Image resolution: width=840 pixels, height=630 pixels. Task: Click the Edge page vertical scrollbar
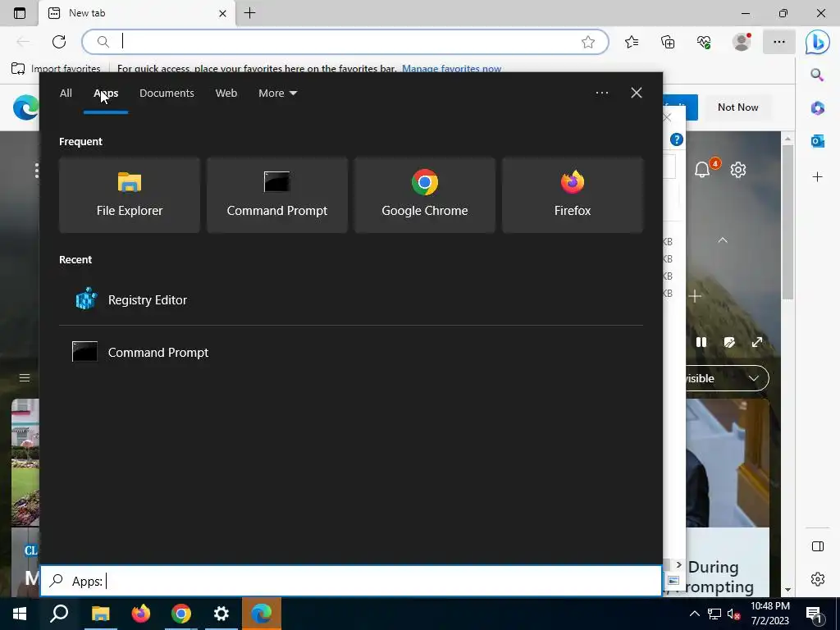[787, 222]
